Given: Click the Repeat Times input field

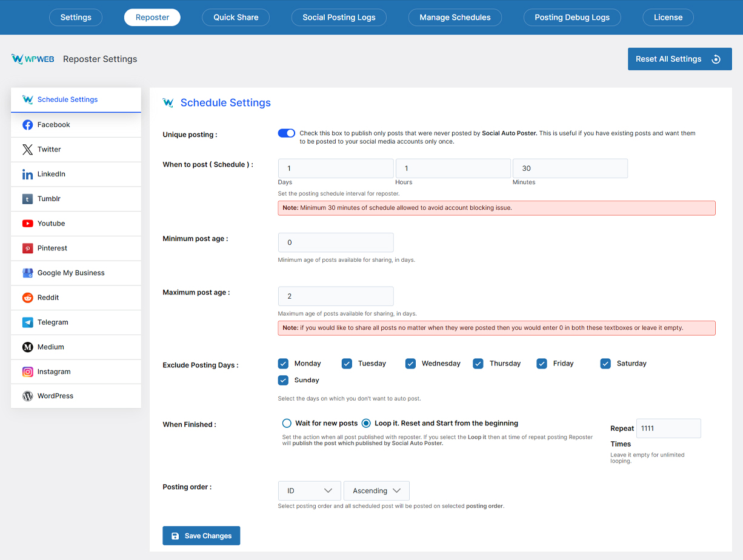Looking at the screenshot, I should pyautogui.click(x=668, y=428).
